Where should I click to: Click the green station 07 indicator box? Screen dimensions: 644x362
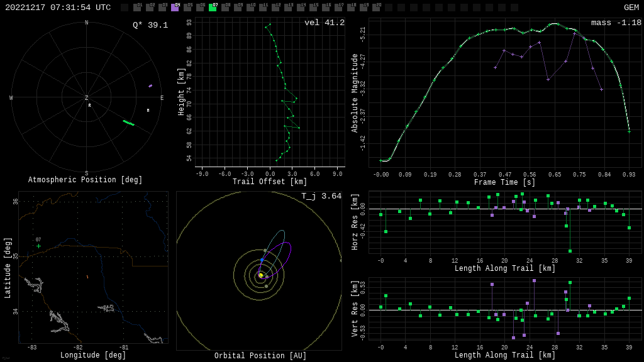pos(213,8)
